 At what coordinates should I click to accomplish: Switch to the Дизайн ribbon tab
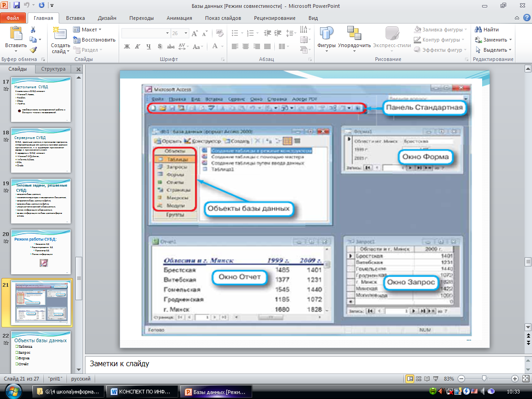[x=107, y=18]
